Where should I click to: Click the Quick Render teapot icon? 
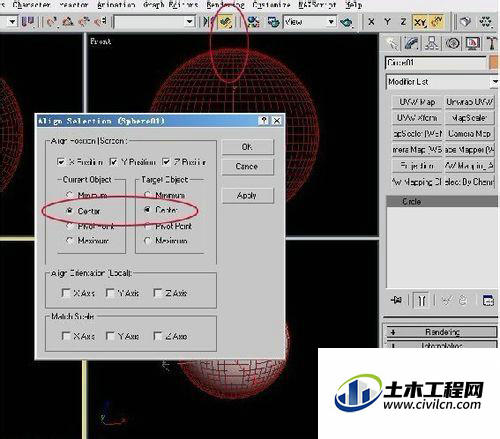[346, 22]
